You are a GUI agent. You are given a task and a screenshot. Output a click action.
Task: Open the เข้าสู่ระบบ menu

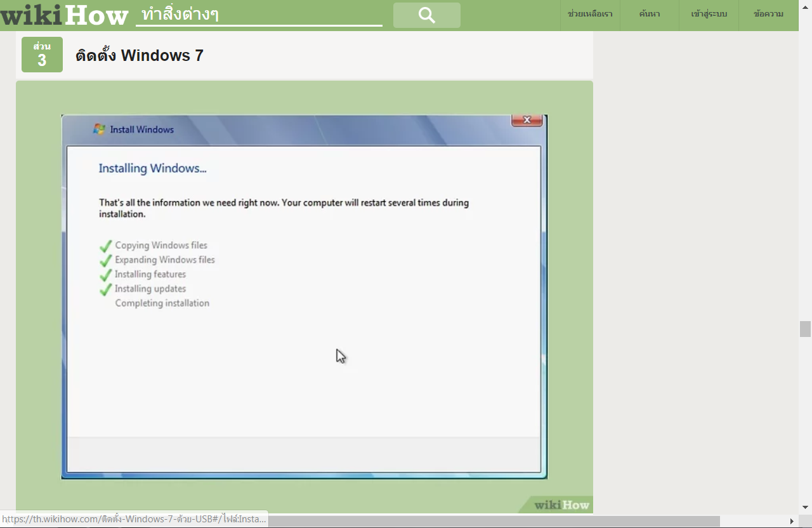pos(709,14)
